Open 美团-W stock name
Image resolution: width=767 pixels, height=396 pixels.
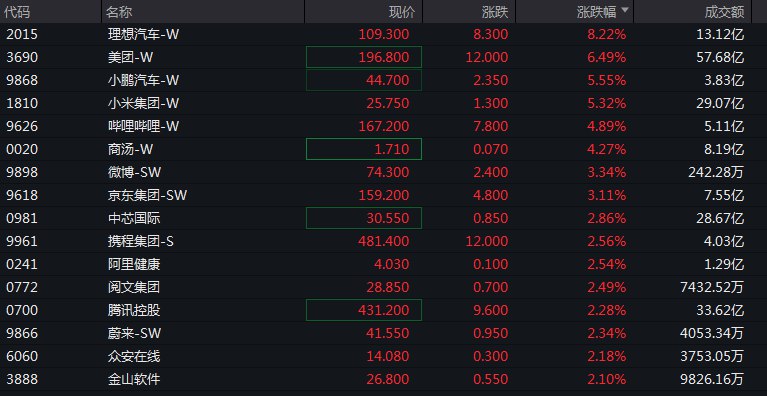[130, 57]
